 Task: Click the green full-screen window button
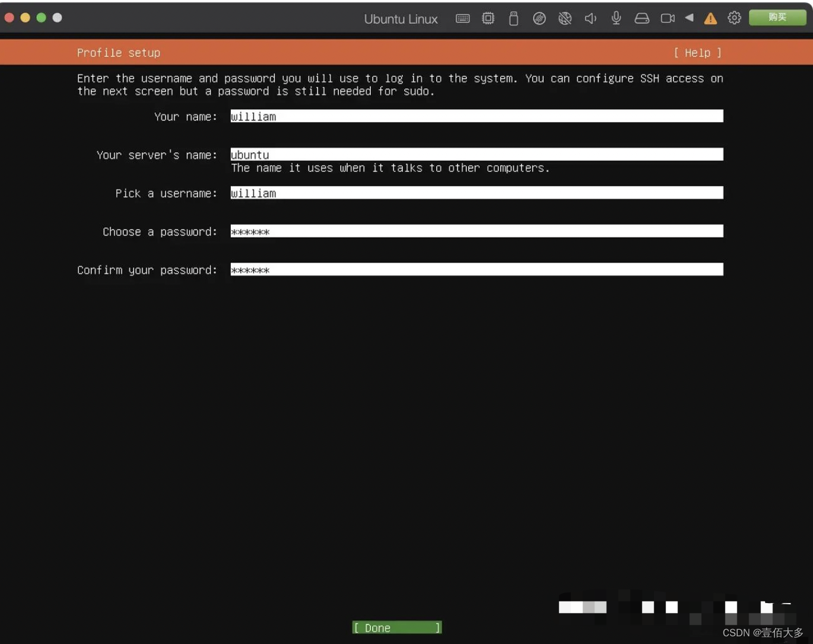tap(41, 18)
